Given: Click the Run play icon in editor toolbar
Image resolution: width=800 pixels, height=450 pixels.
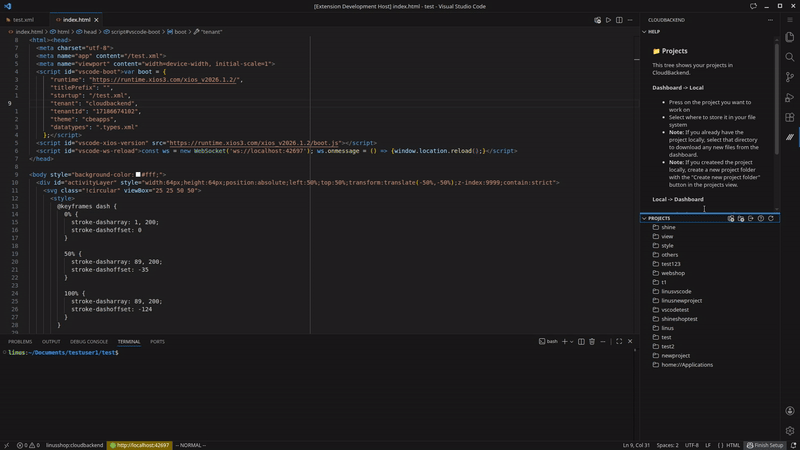Looking at the screenshot, I should point(608,20).
